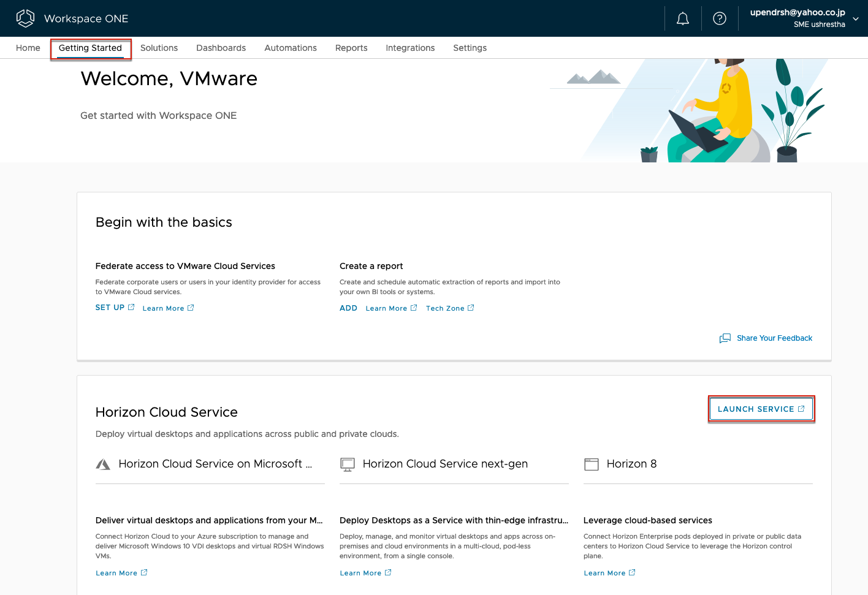This screenshot has width=868, height=595.
Task: Open Learn More under Federate access
Action: pos(163,308)
